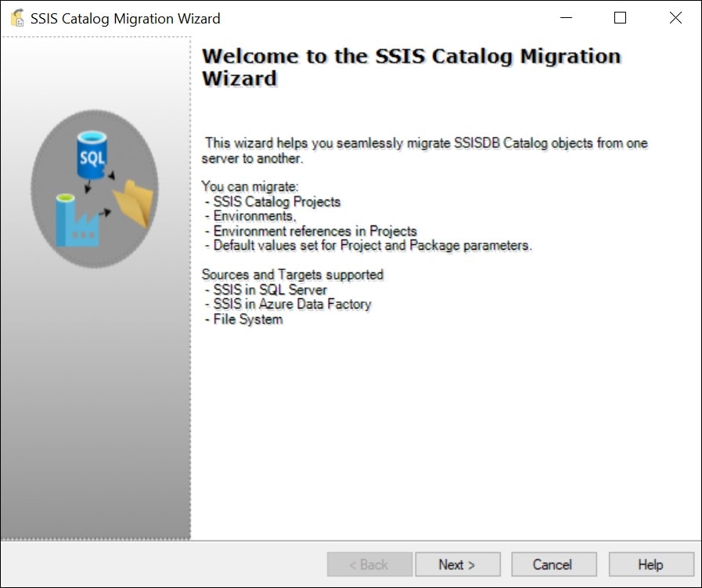Open the Help button
The height and width of the screenshot is (588, 702).
[x=650, y=565]
